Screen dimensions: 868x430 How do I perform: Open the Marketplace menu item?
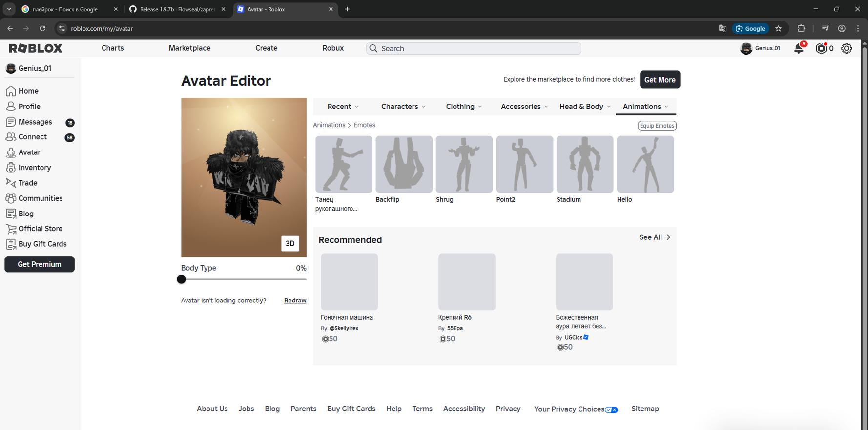pyautogui.click(x=189, y=48)
